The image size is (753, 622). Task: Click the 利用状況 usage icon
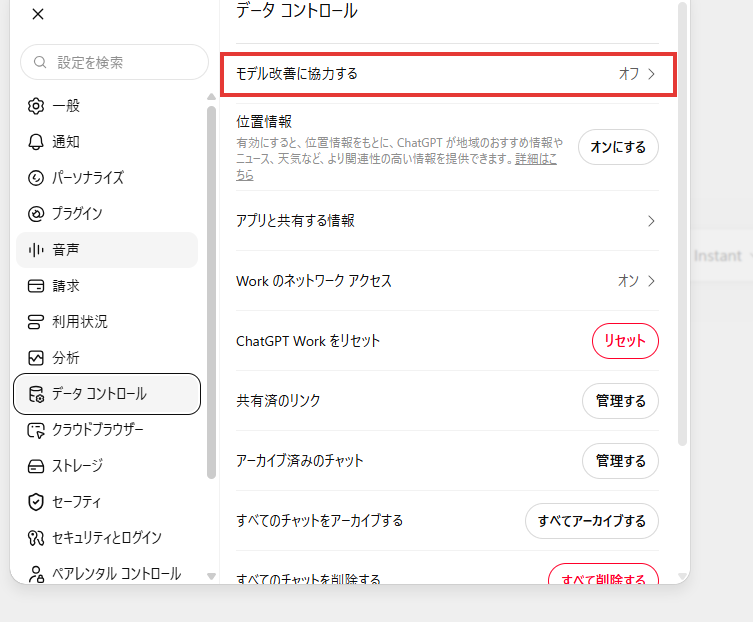pyautogui.click(x=36, y=322)
